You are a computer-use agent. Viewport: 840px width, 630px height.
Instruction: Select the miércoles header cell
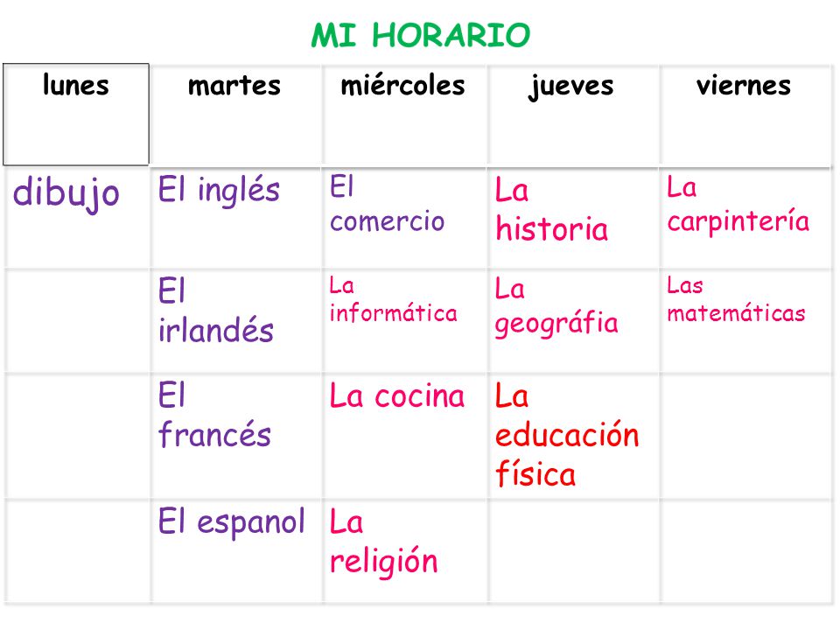click(x=405, y=115)
